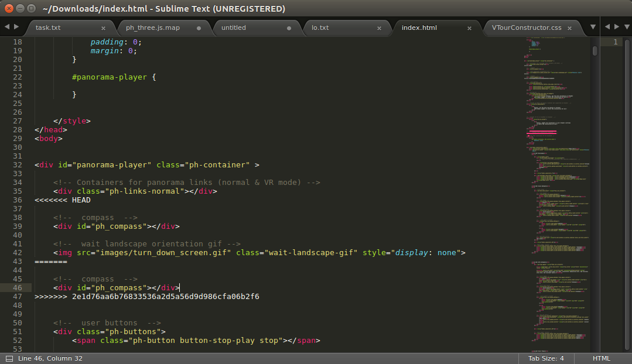The width and height of the screenshot is (632, 364).
Task: Close the lo.txt tab with its X
Action: click(x=380, y=28)
